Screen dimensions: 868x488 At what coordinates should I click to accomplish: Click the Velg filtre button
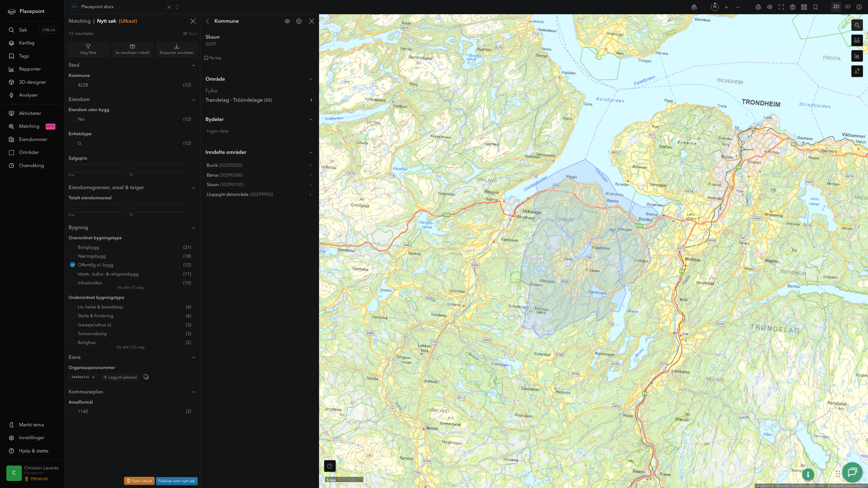(x=88, y=49)
